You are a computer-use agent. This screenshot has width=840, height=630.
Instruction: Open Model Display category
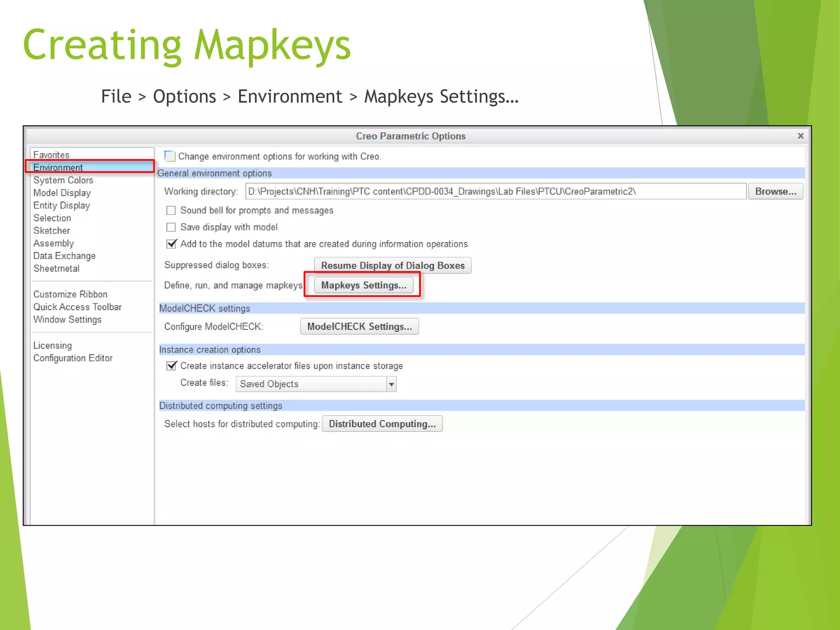click(x=62, y=193)
